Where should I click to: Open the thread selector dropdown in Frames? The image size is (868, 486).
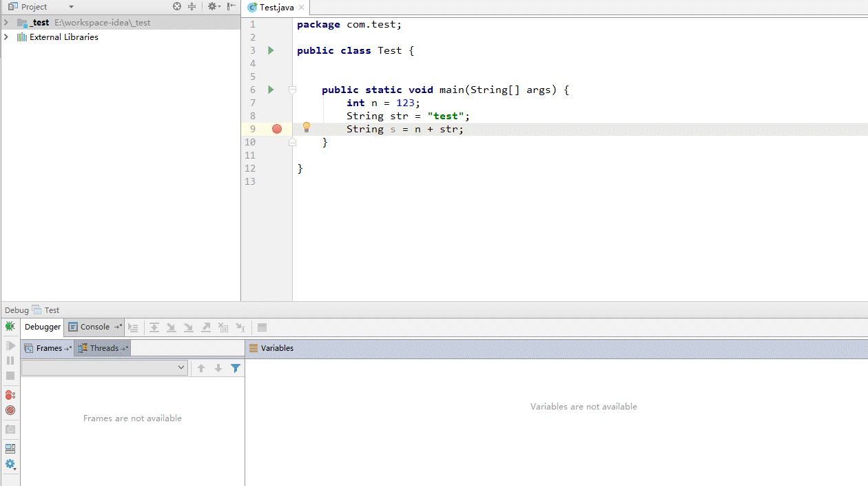105,367
